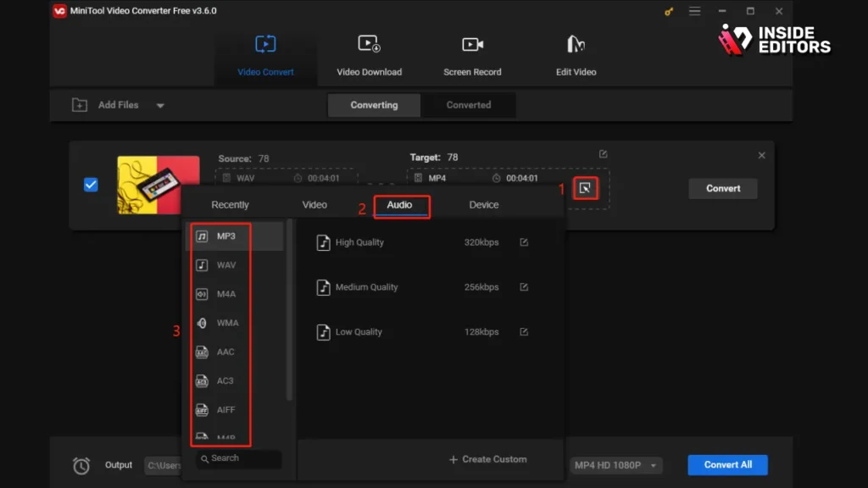
Task: Open the target format chooser icon
Action: (585, 188)
